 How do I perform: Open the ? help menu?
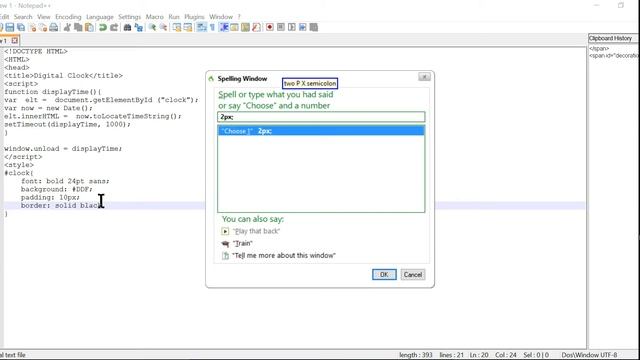pyautogui.click(x=239, y=17)
